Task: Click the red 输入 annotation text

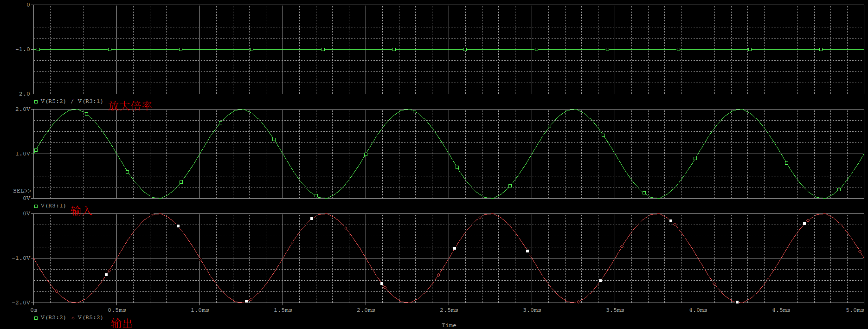Action: tap(82, 211)
